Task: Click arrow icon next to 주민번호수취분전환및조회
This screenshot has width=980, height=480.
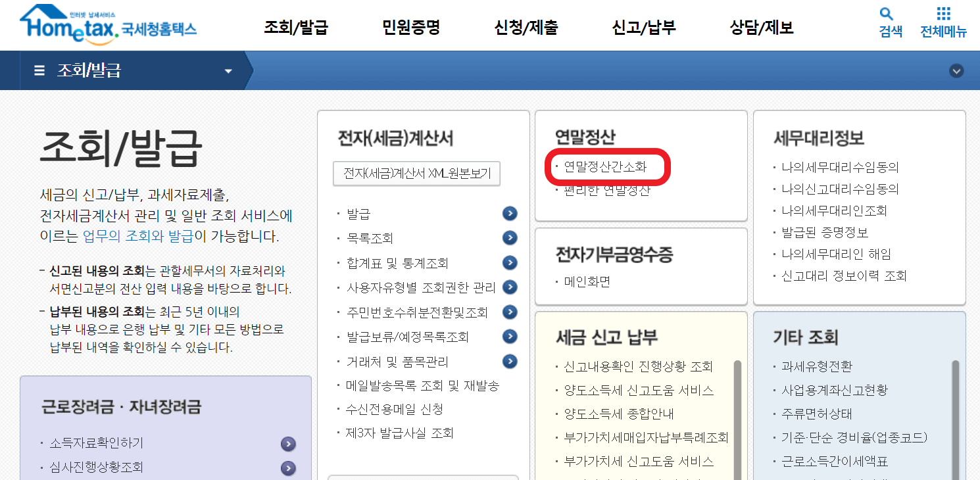Action: [x=510, y=312]
